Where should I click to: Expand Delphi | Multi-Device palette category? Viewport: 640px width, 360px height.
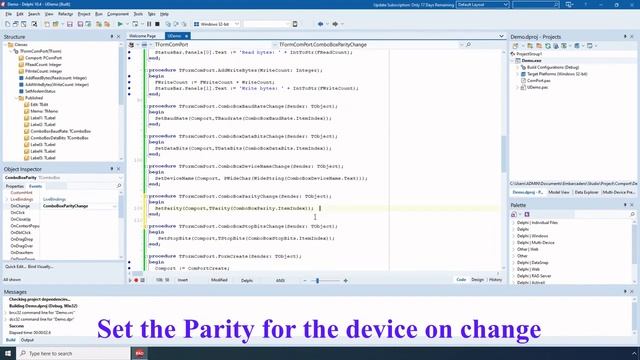[x=513, y=242]
